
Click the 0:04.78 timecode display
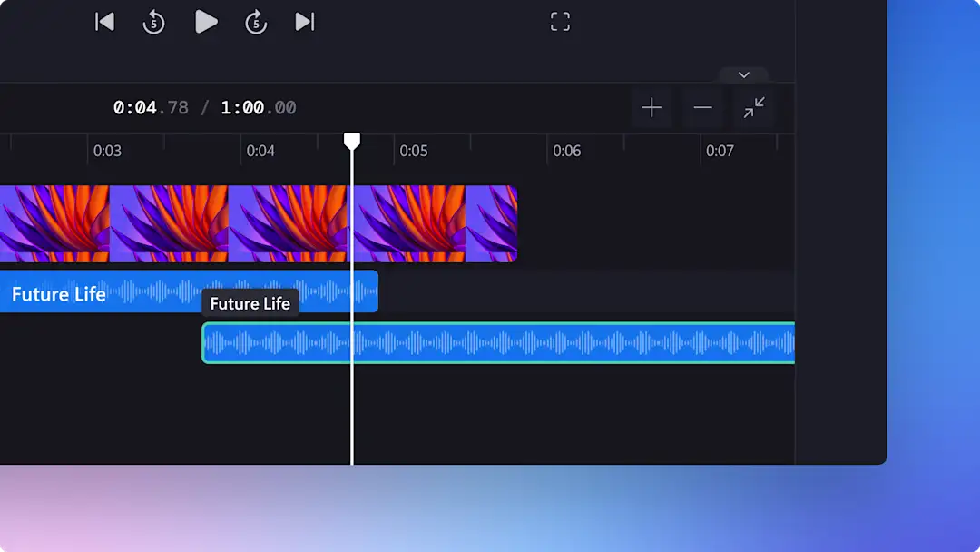pos(151,107)
